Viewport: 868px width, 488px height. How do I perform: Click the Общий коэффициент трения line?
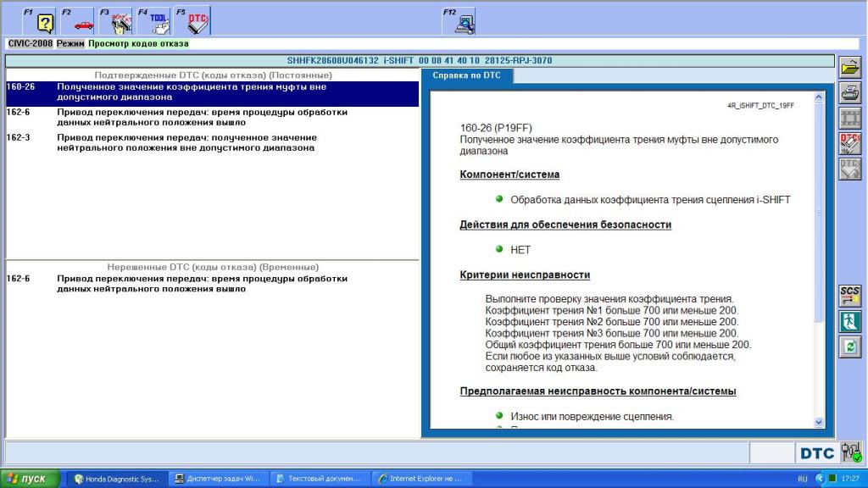coord(618,346)
